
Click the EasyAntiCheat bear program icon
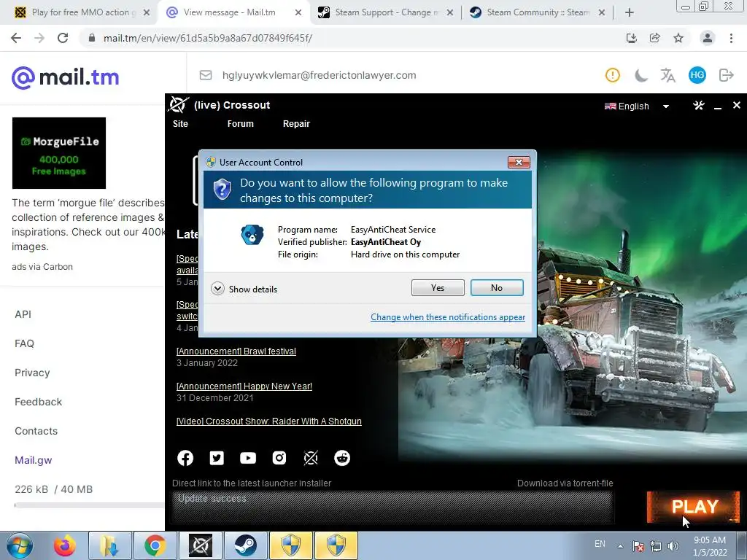pos(252,236)
